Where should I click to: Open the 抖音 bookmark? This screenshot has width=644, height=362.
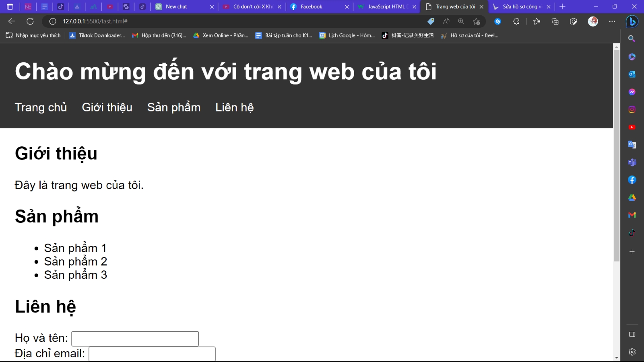[408, 35]
